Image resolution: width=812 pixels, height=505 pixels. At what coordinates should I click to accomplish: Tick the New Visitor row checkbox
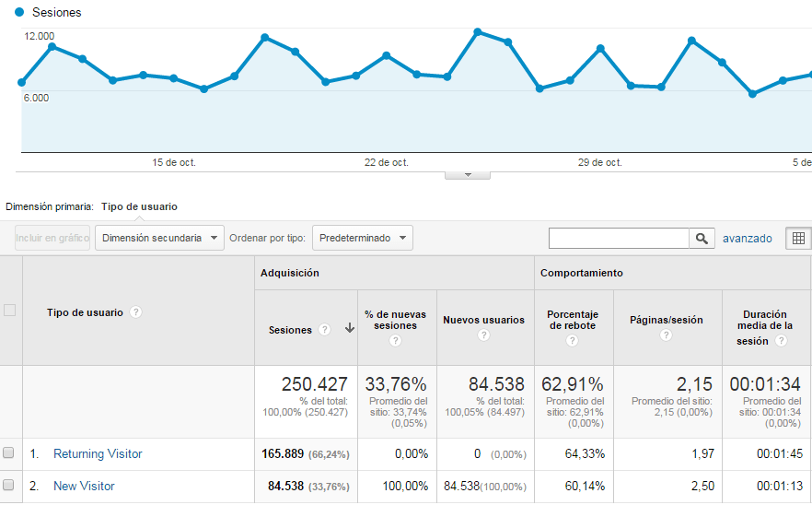9,486
